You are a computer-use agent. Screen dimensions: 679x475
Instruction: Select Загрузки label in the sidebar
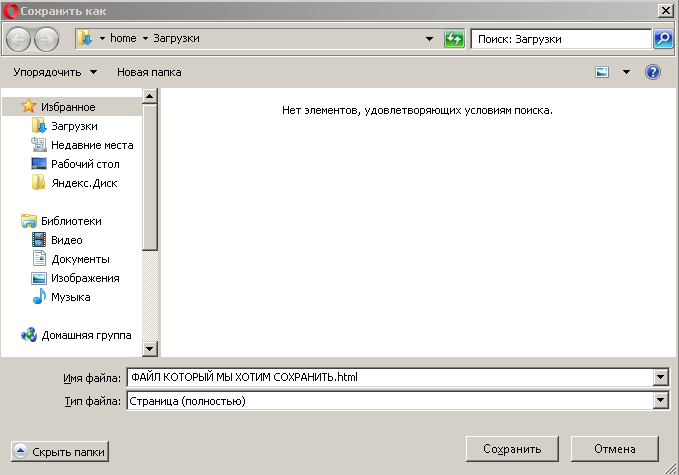(74, 126)
